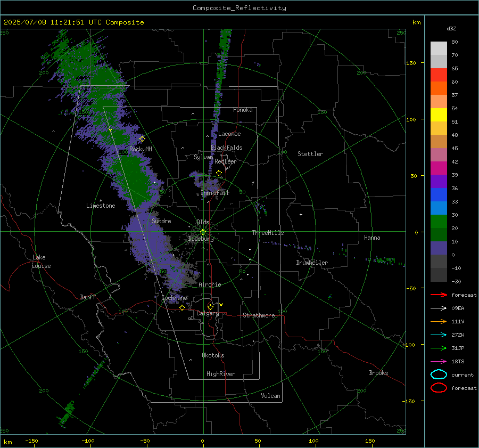Click the ThreeHills city label
479x448 pixels.
tap(268, 233)
